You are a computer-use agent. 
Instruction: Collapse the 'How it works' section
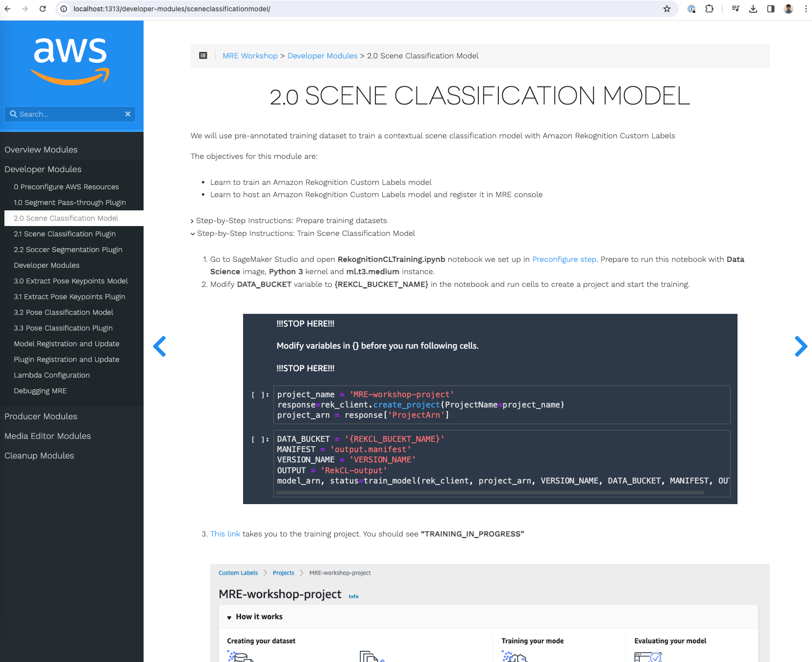click(x=254, y=617)
